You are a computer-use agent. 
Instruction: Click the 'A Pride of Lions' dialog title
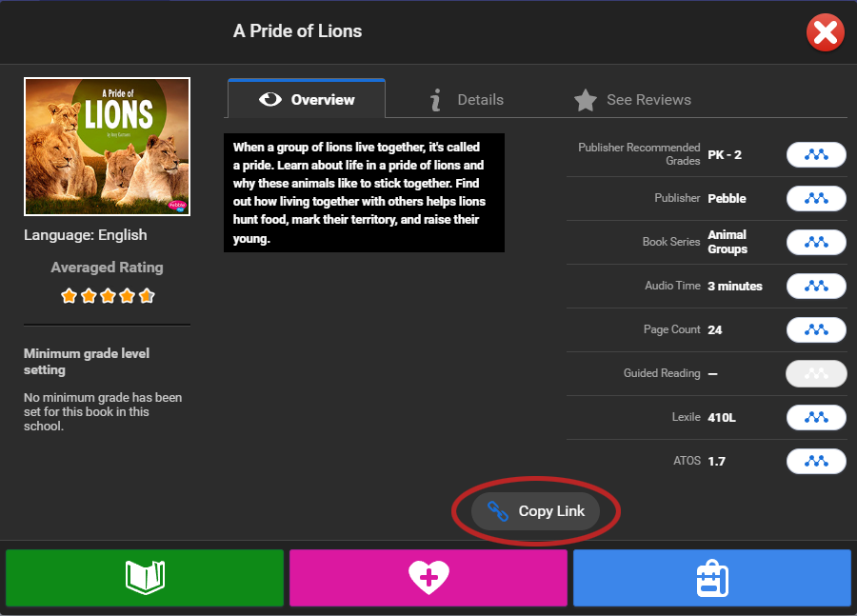click(297, 31)
